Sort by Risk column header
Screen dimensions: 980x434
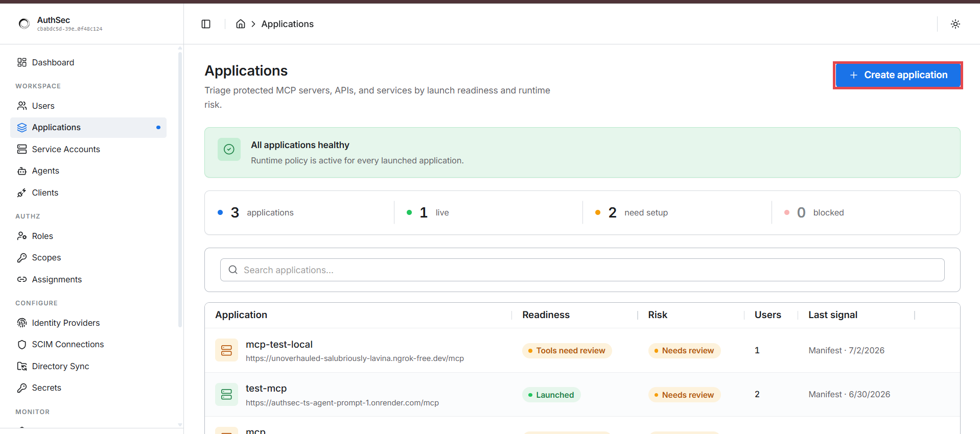[658, 315]
